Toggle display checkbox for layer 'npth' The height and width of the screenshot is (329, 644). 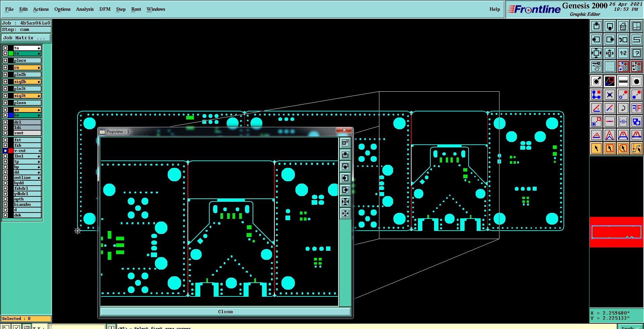[5, 199]
